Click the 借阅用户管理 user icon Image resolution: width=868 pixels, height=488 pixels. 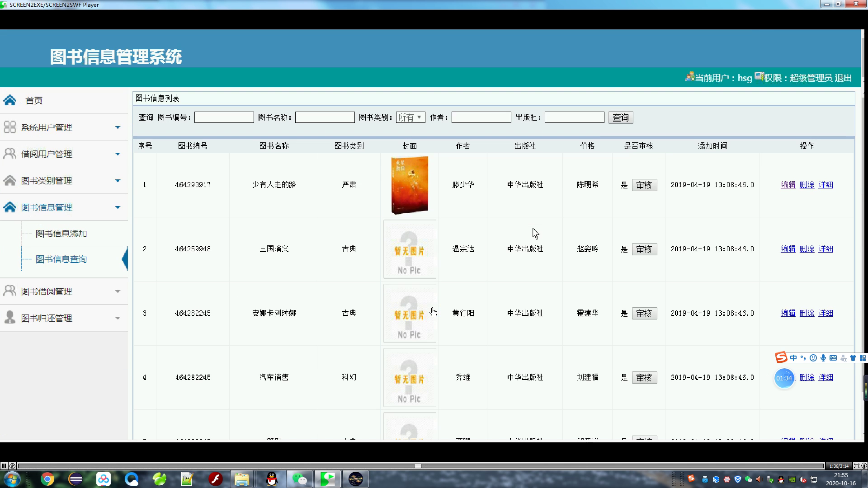(x=10, y=154)
